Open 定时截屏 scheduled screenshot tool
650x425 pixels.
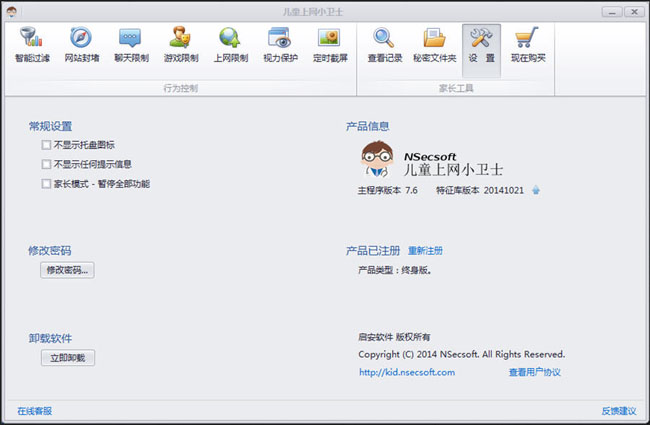click(x=329, y=45)
